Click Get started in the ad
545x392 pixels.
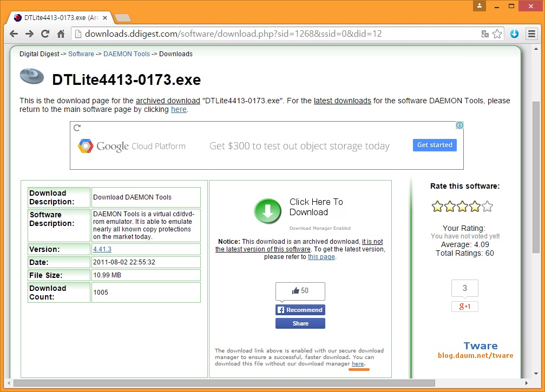[x=435, y=145]
